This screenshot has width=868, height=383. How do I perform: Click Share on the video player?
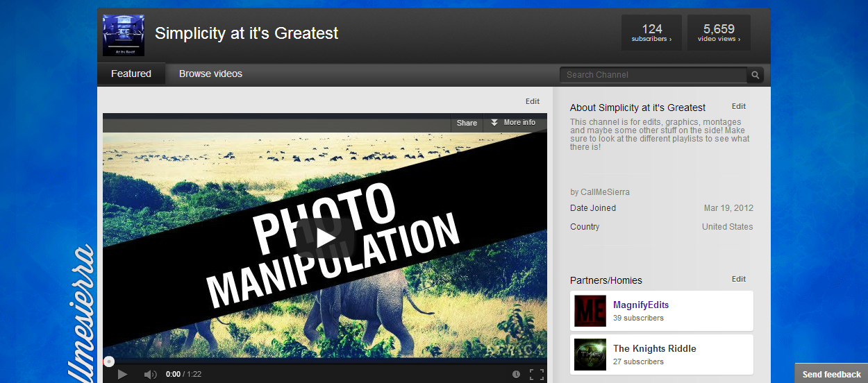[x=467, y=123]
